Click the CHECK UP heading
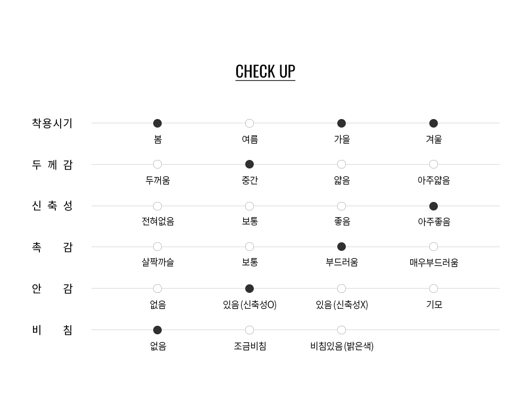The image size is (532, 414). (265, 71)
